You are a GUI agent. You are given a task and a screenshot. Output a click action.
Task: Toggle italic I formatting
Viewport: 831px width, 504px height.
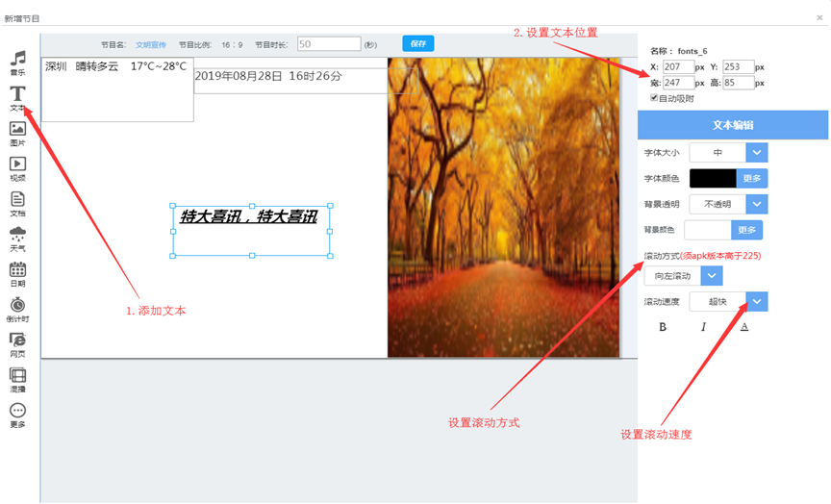[703, 327]
